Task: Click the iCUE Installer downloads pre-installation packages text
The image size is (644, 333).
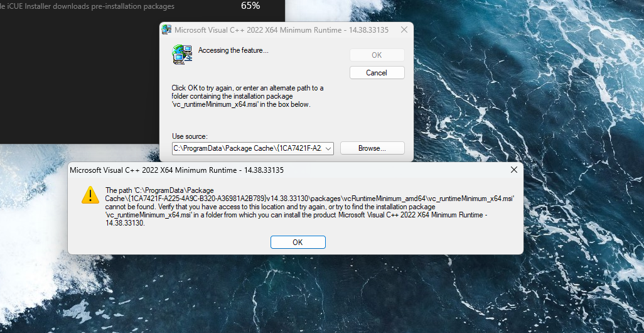Action: coord(87,6)
